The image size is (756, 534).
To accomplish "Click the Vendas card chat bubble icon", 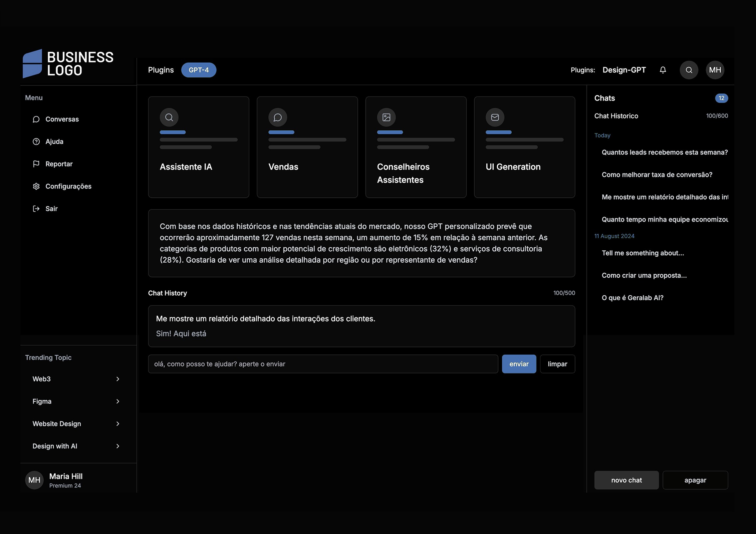I will click(278, 117).
